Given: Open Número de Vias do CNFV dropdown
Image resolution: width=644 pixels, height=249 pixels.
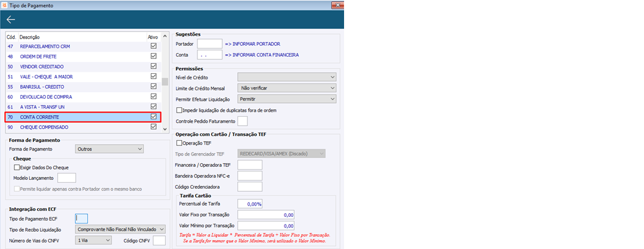Looking at the screenshot, I should tap(93, 241).
